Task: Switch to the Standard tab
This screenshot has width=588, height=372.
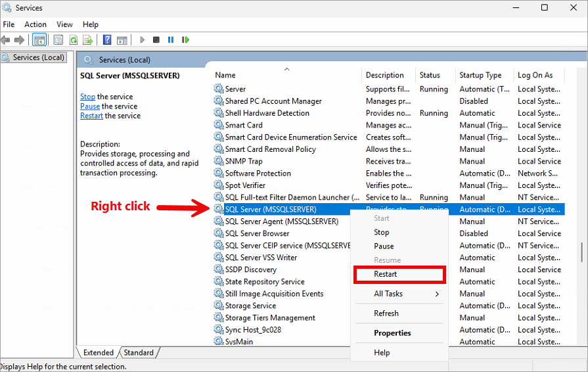Action: pos(139,353)
